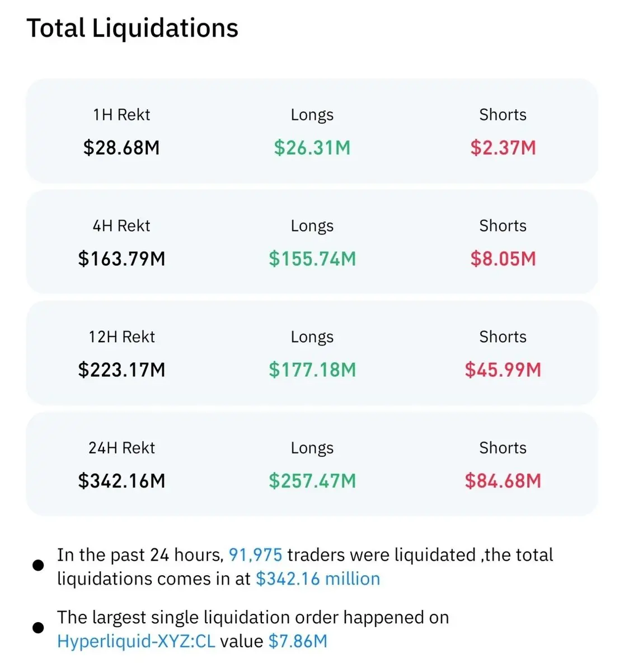Click the 12H Shorts $45.99M figure
The height and width of the screenshot is (672, 624).
click(503, 370)
